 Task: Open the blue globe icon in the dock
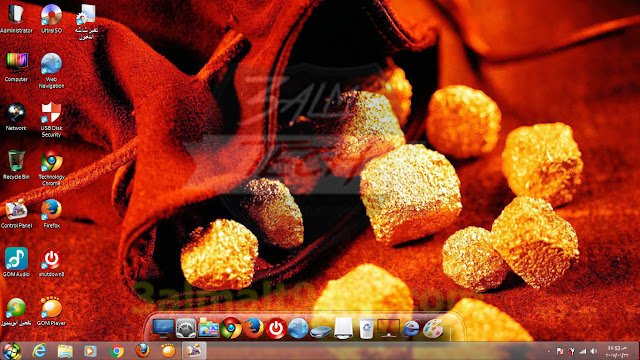point(298,328)
